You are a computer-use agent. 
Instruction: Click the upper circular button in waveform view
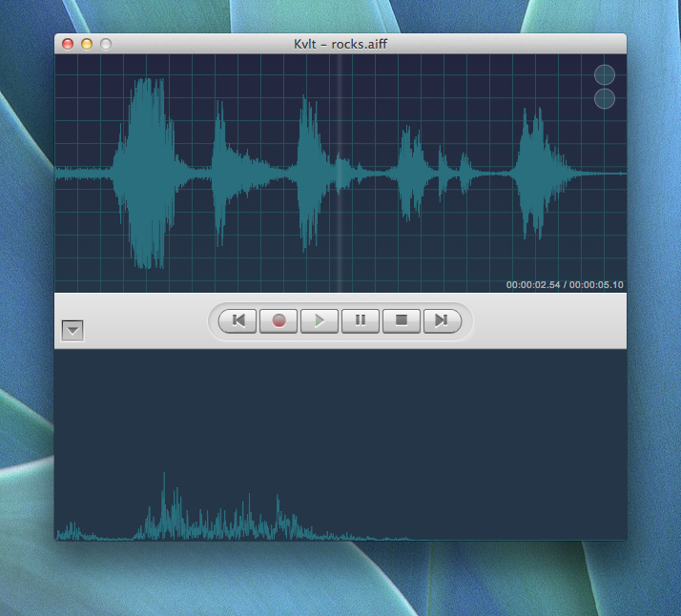[604, 74]
